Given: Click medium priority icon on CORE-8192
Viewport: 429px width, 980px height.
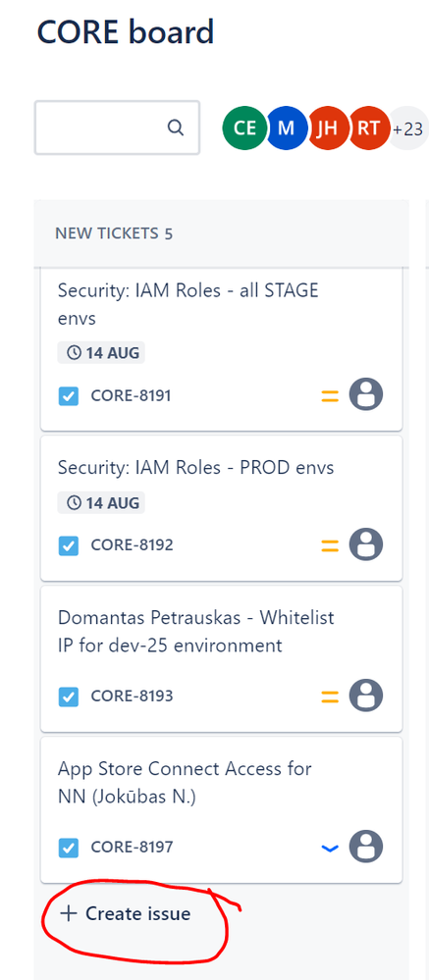Looking at the screenshot, I should click(x=330, y=545).
